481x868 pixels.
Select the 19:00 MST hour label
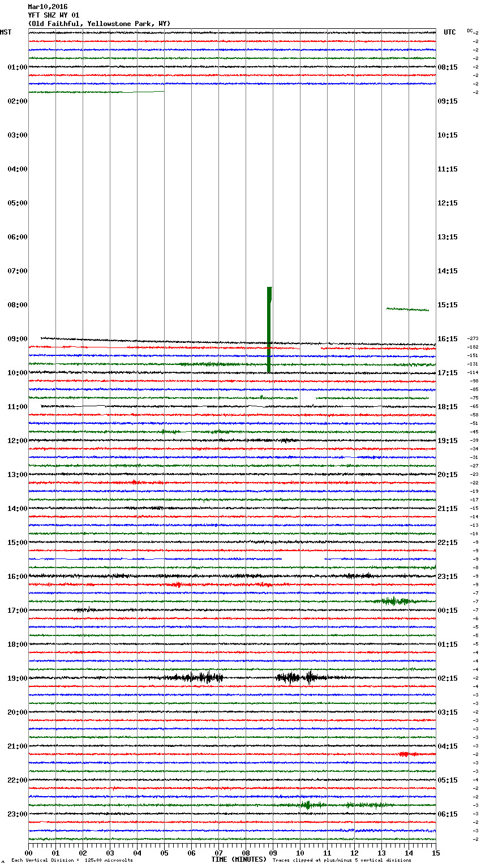click(x=17, y=678)
